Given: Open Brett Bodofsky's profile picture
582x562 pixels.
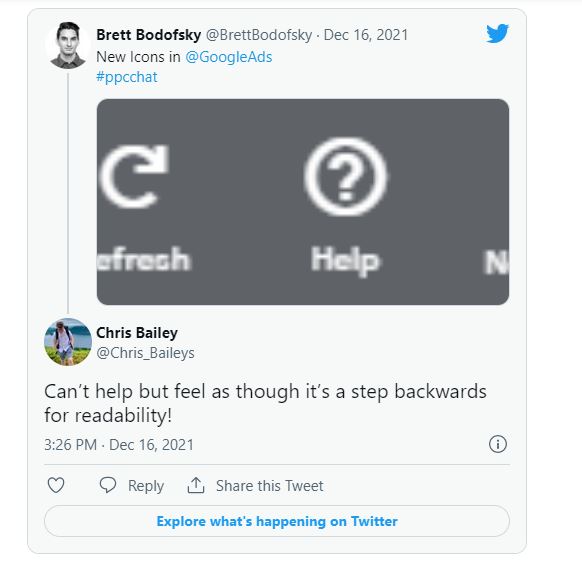Looking at the screenshot, I should 68,45.
